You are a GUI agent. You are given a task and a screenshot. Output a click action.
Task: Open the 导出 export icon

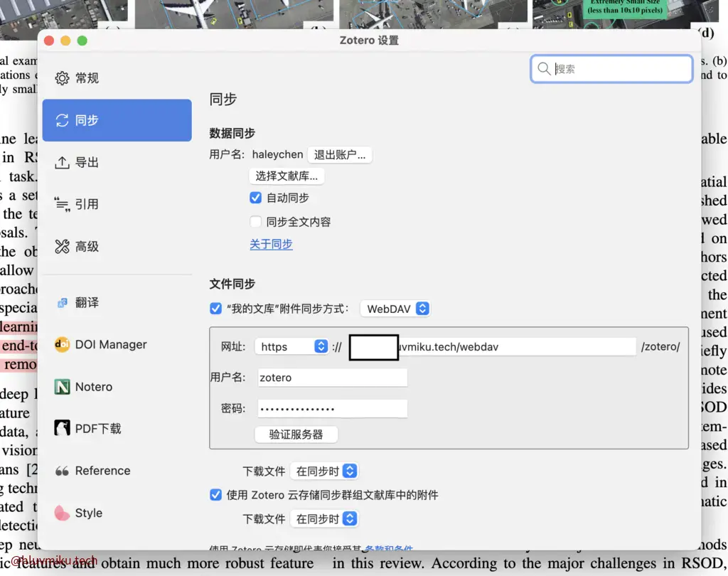(x=63, y=162)
